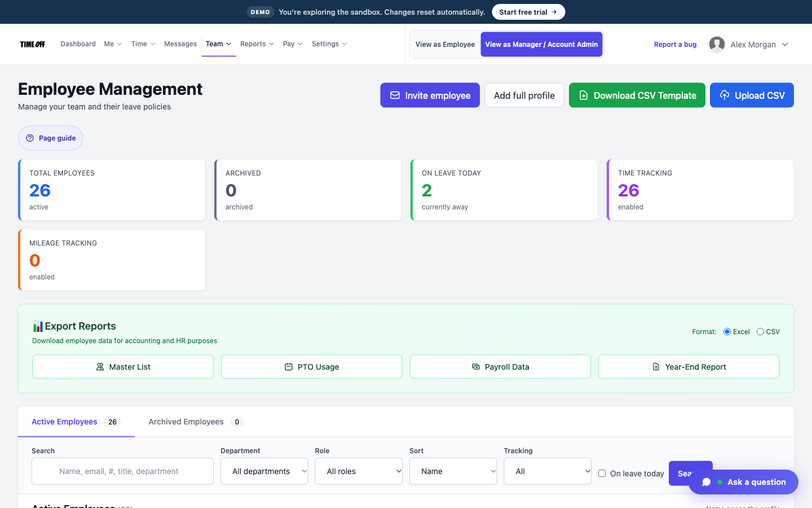
Task: Click the cloud upload icon on Upload CSV
Action: click(725, 95)
